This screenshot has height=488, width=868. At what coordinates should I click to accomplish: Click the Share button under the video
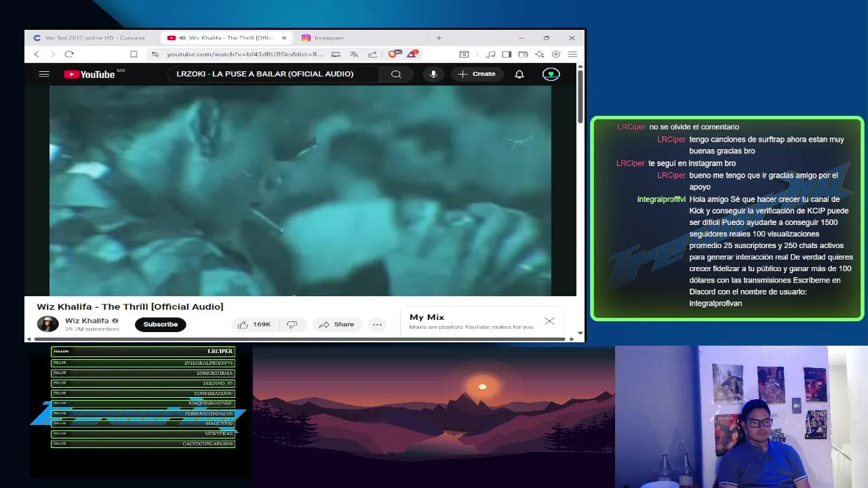pyautogui.click(x=336, y=324)
